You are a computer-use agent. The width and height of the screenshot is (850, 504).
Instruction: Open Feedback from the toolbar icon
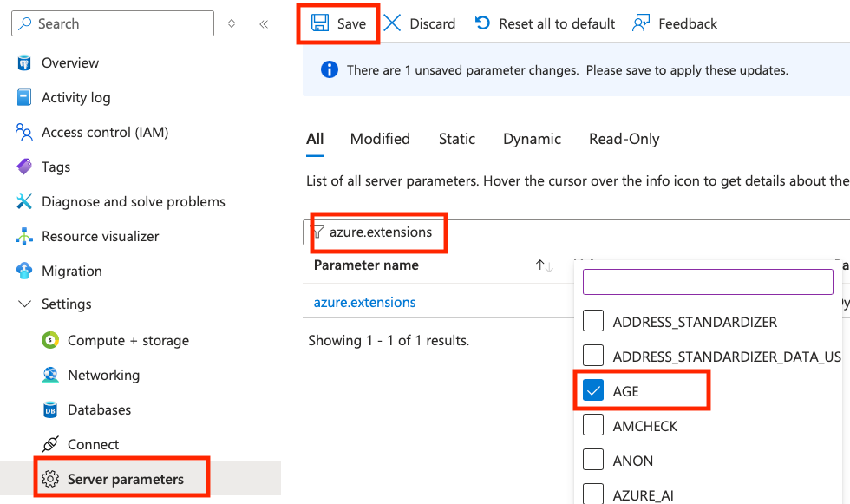click(641, 23)
